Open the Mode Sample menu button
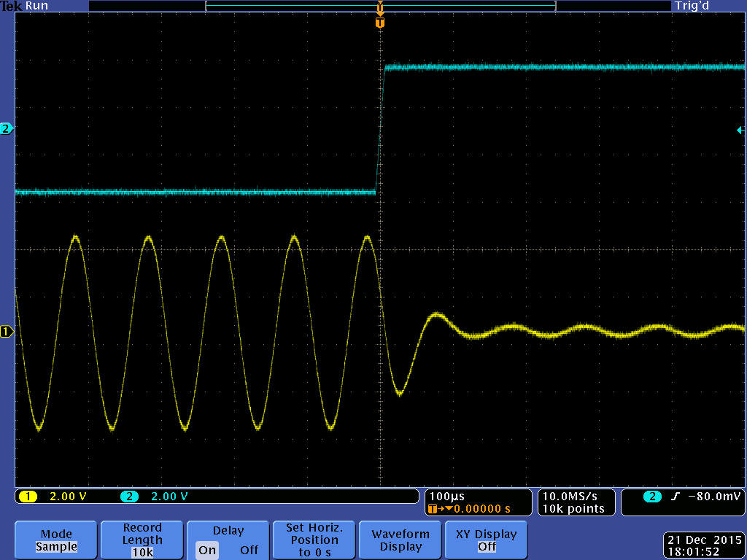Screen dimensions: 747x560 [56, 540]
